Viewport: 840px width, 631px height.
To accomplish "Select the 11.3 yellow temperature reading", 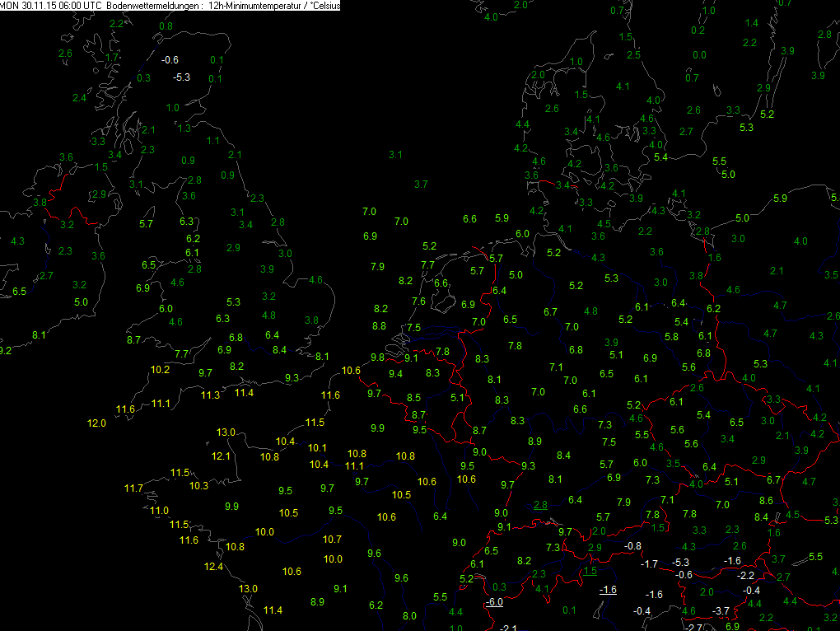I will (x=211, y=396).
